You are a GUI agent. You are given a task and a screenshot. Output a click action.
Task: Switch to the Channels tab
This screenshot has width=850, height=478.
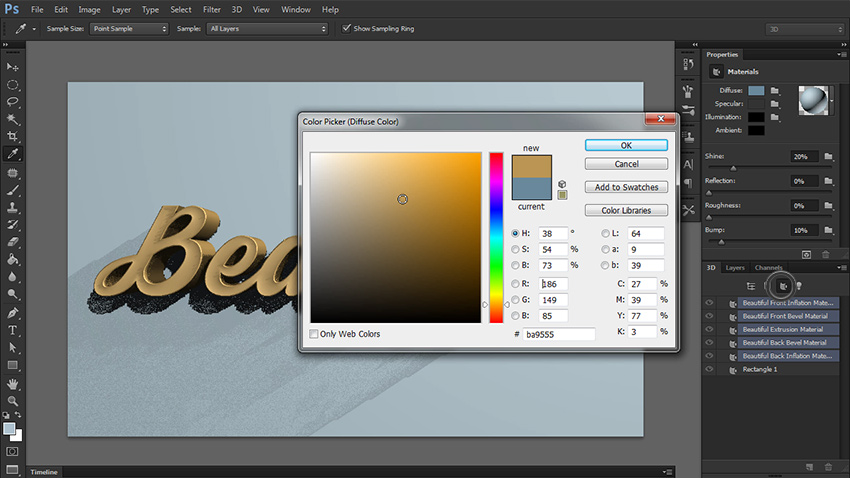click(x=768, y=268)
